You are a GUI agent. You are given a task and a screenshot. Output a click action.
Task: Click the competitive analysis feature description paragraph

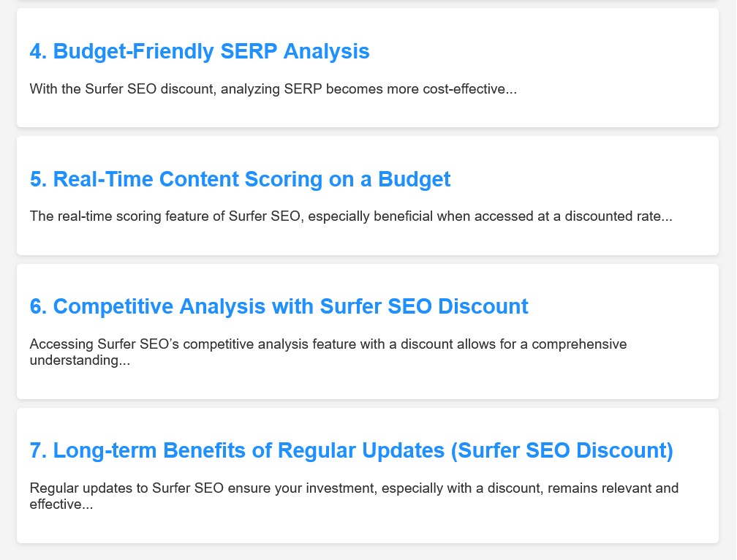click(328, 352)
